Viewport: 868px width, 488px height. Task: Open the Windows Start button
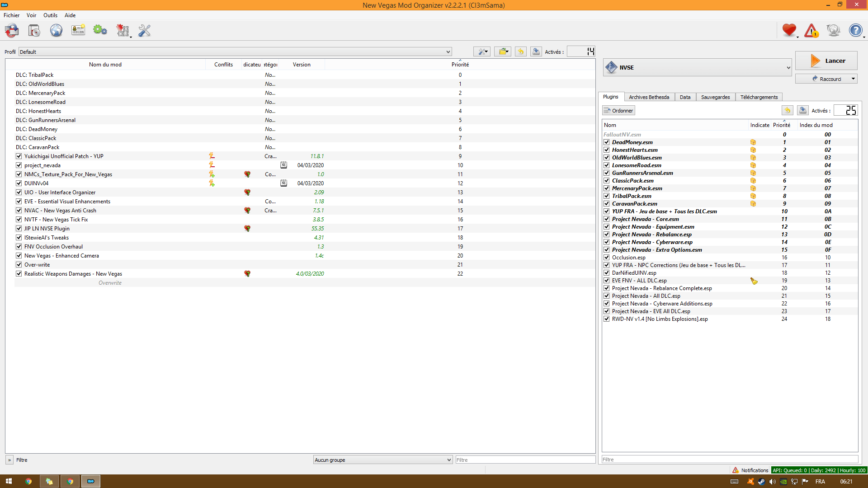9,481
